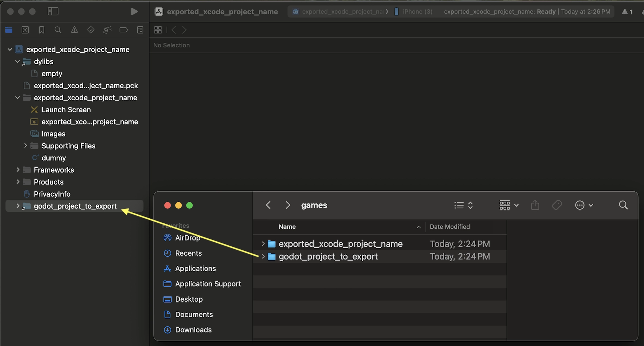Sort Finder items by Date Modified column
The image size is (644, 346).
click(x=450, y=227)
